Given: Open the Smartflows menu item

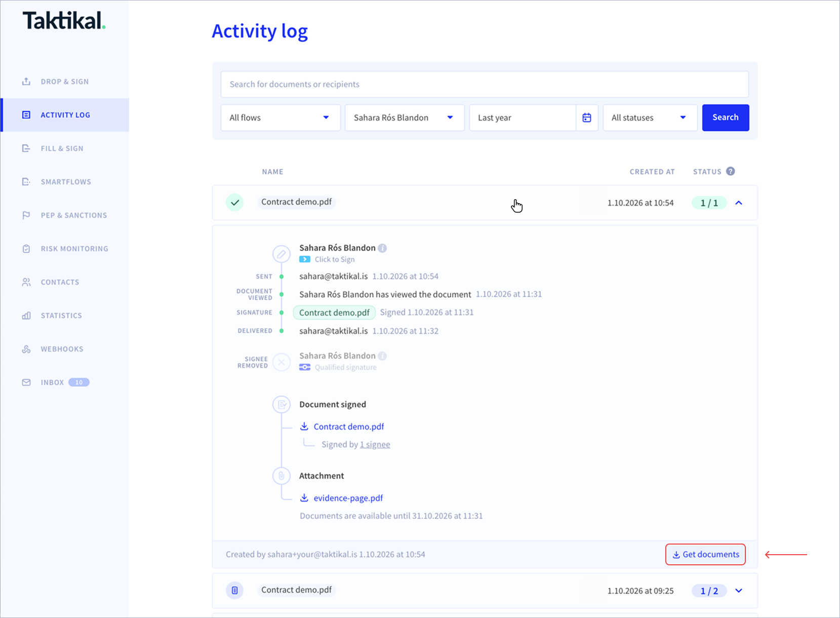Looking at the screenshot, I should tap(65, 182).
